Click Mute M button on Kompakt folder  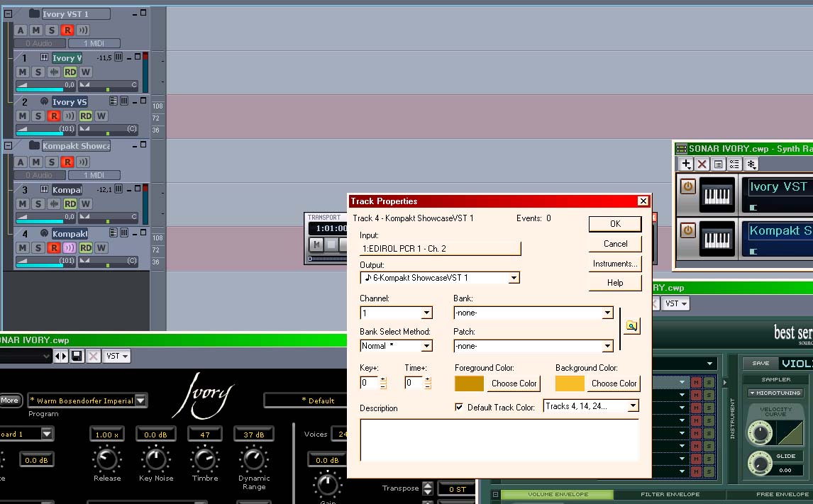pyautogui.click(x=35, y=162)
